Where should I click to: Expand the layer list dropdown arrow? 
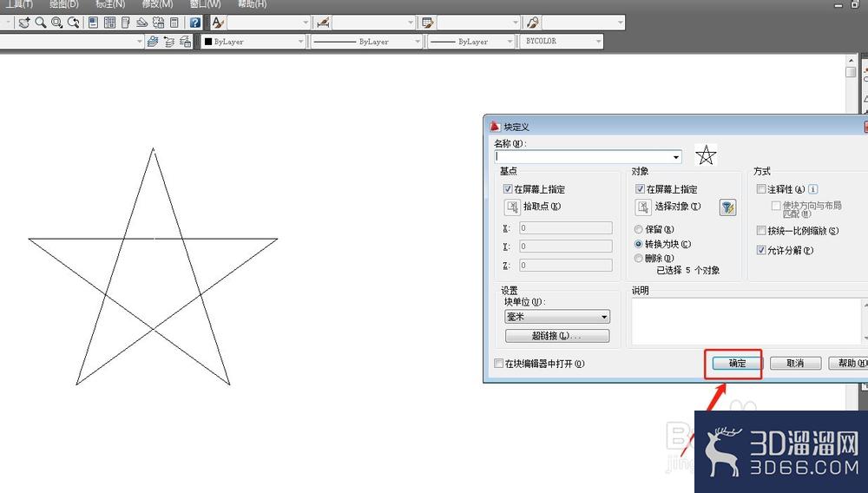[x=139, y=42]
